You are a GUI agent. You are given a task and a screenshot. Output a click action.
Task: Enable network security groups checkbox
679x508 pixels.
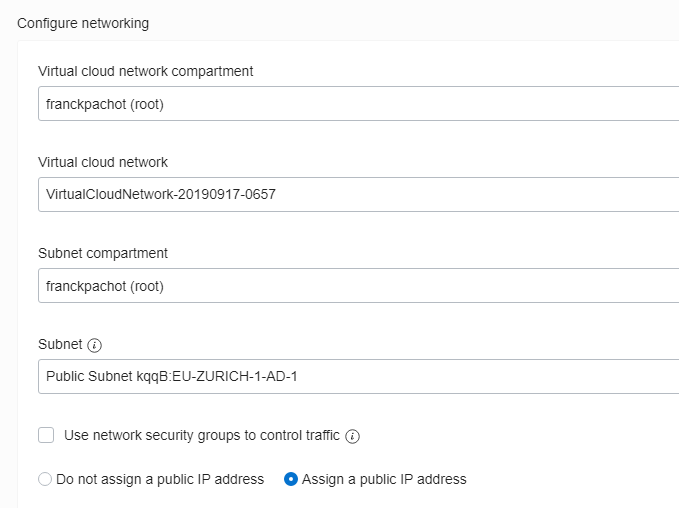pyautogui.click(x=46, y=435)
